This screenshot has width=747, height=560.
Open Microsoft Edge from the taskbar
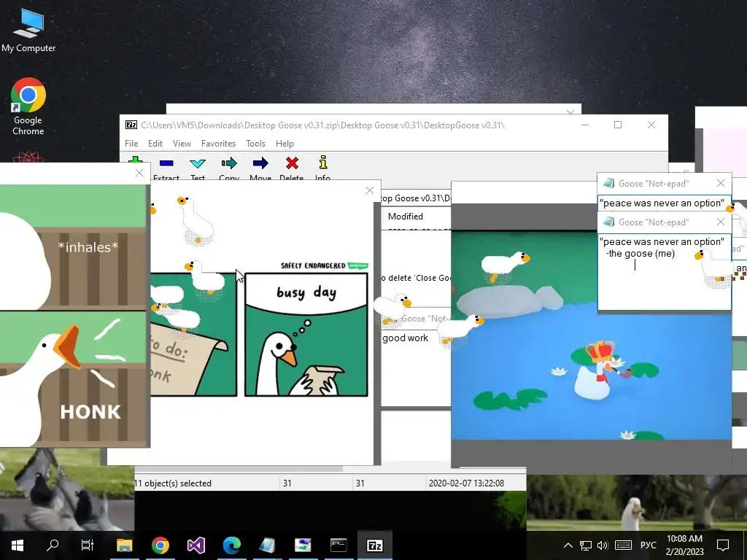pos(232,545)
